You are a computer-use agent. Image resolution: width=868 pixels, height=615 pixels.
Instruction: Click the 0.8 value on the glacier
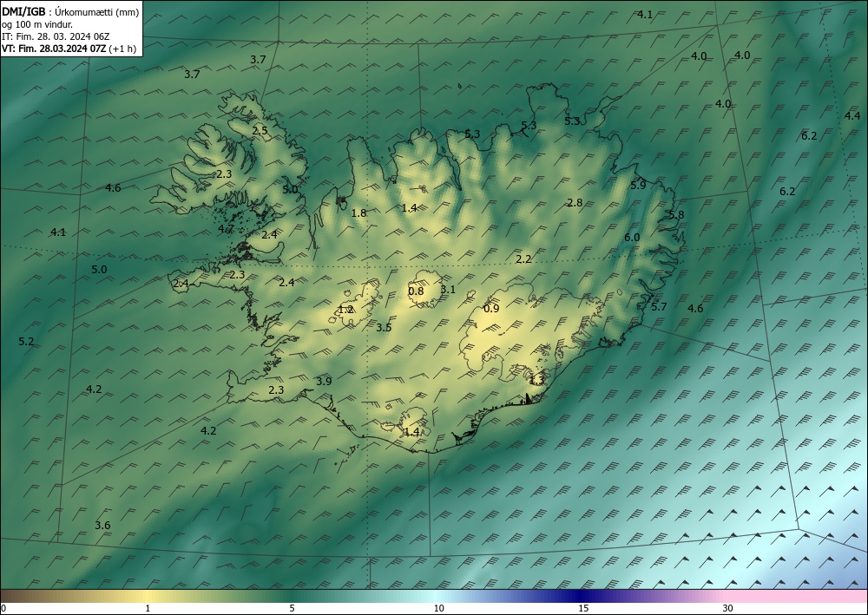(416, 291)
